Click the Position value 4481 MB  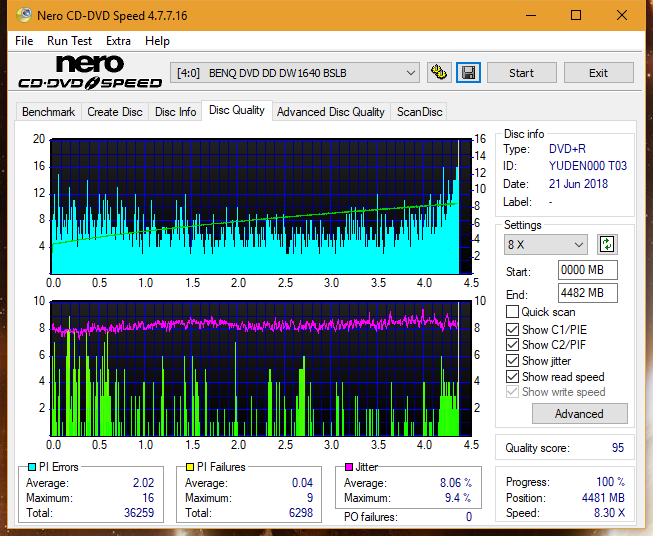603,498
